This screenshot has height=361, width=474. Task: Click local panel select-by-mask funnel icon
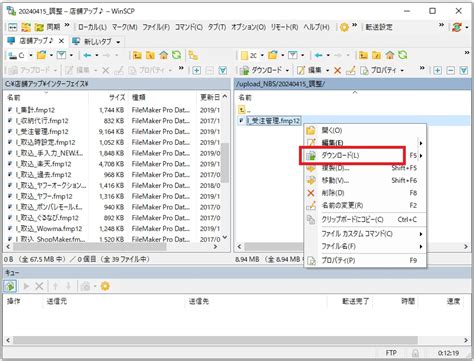click(223, 70)
